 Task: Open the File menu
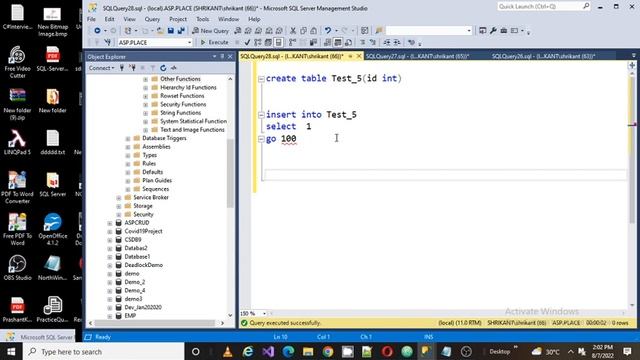[91, 19]
